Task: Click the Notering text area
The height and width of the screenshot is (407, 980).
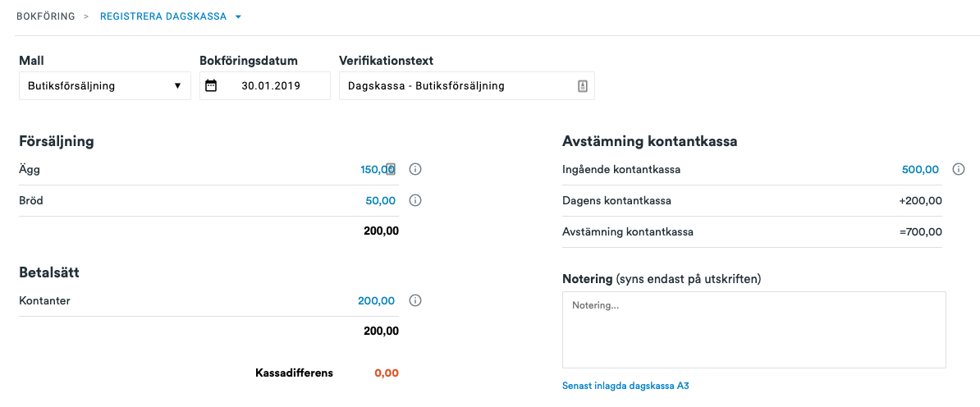Action: pyautogui.click(x=753, y=330)
